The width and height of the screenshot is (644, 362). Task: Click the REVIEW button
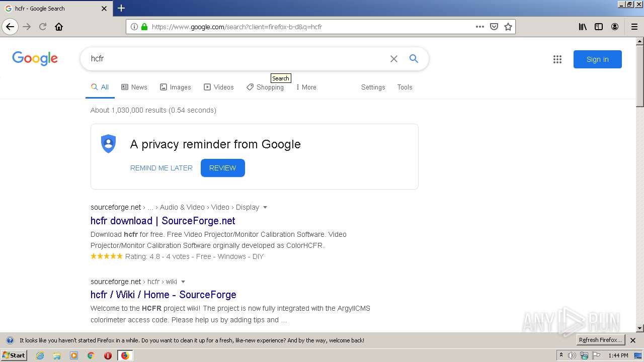(x=222, y=168)
